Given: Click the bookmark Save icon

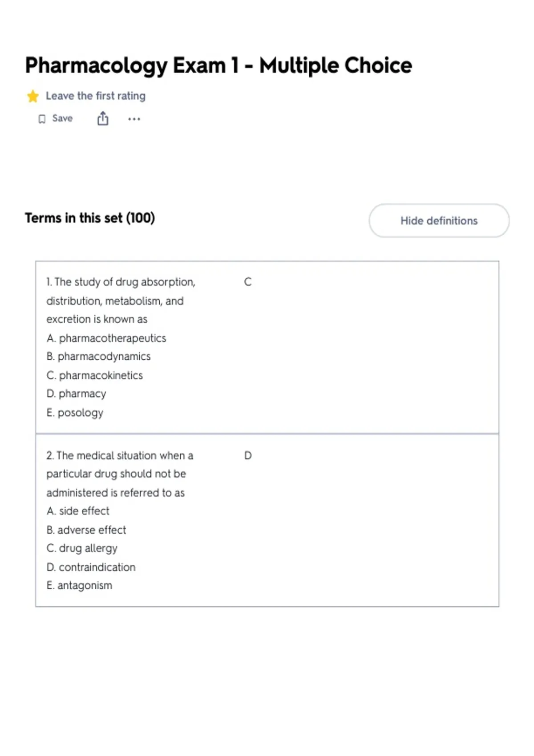Looking at the screenshot, I should tap(42, 119).
